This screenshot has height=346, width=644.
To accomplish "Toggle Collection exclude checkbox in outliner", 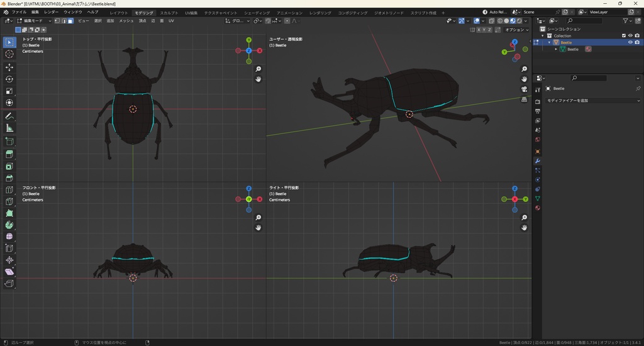I will click(623, 36).
